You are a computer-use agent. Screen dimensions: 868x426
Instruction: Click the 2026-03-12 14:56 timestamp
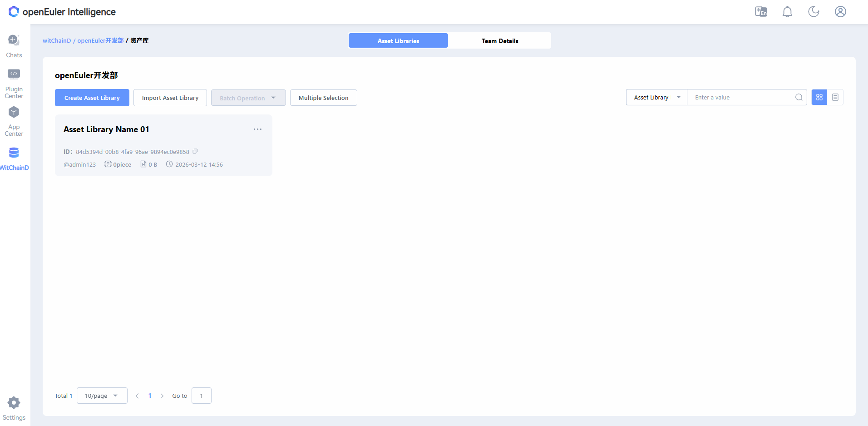199,164
